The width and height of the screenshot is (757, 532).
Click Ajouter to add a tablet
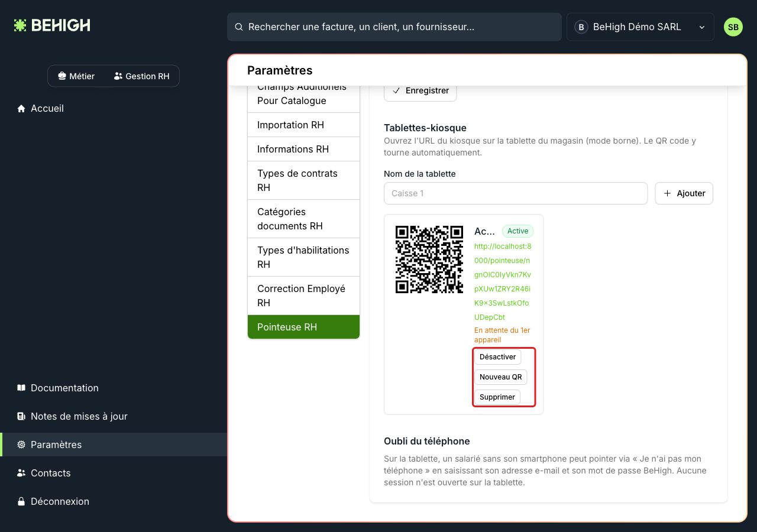(x=684, y=193)
